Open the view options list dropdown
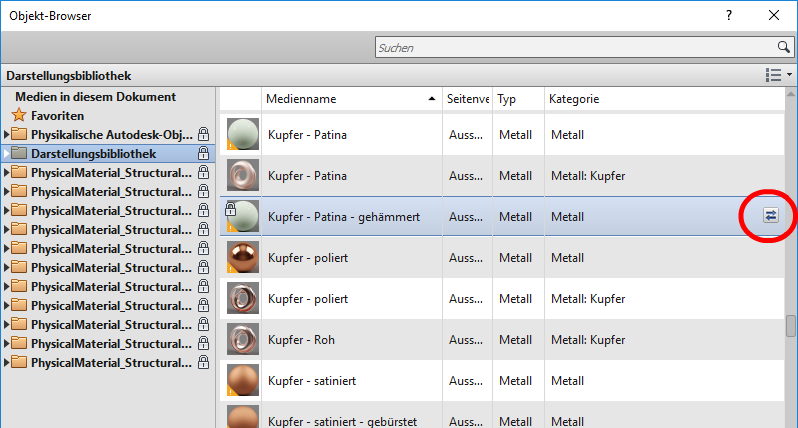 tap(777, 75)
